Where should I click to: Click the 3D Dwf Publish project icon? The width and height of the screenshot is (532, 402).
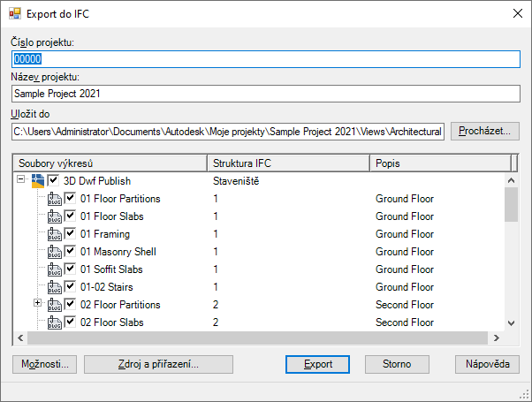point(38,181)
